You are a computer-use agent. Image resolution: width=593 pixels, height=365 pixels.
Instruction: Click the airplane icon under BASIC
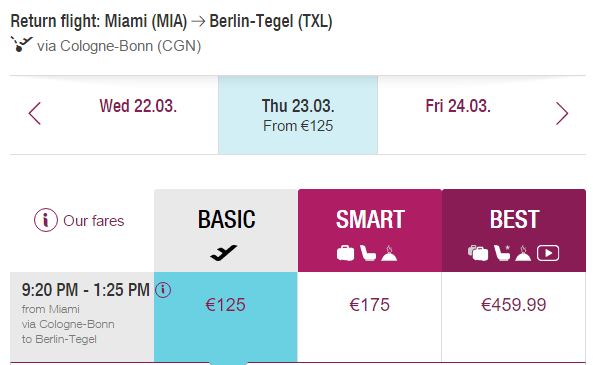pos(224,253)
